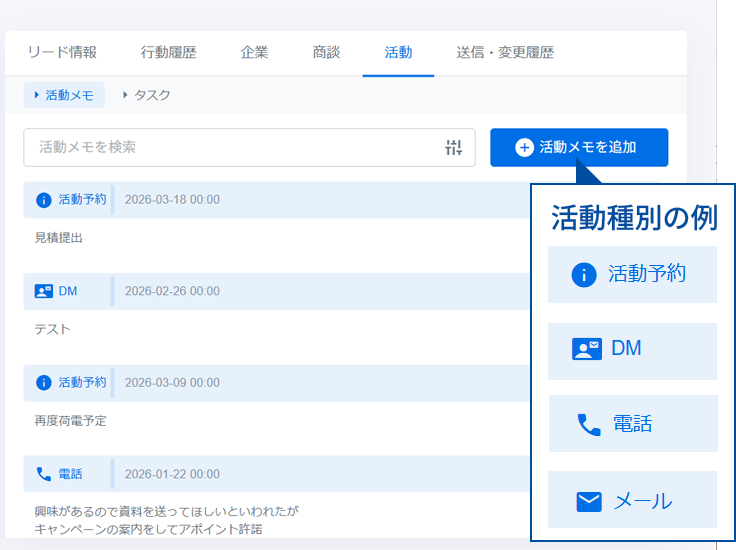
Task: Open the 送信・変更履歴 tab
Action: [505, 52]
